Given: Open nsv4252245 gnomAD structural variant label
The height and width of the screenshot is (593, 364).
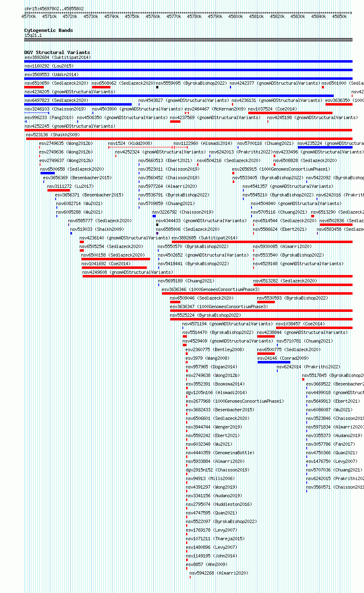Looking at the screenshot, I should coord(70,126).
